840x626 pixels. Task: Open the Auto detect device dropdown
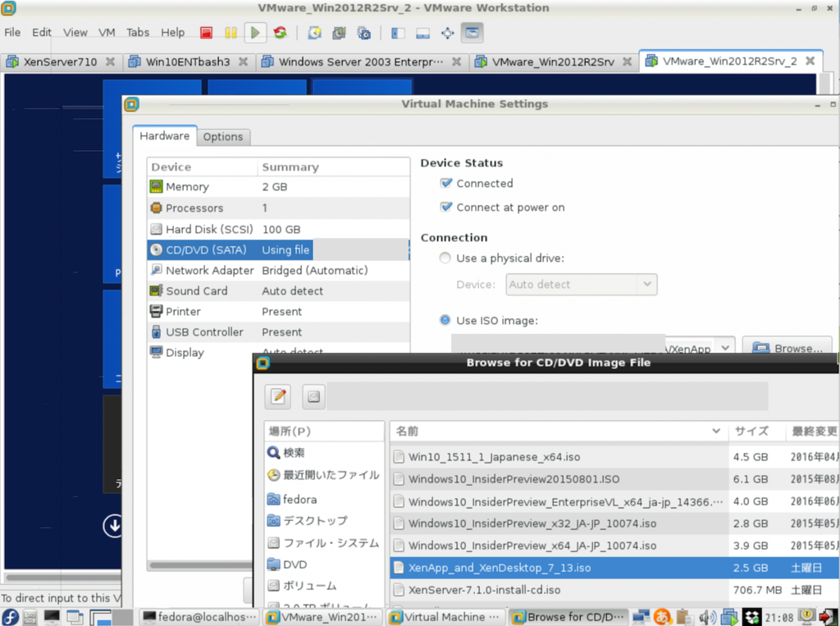pos(582,285)
